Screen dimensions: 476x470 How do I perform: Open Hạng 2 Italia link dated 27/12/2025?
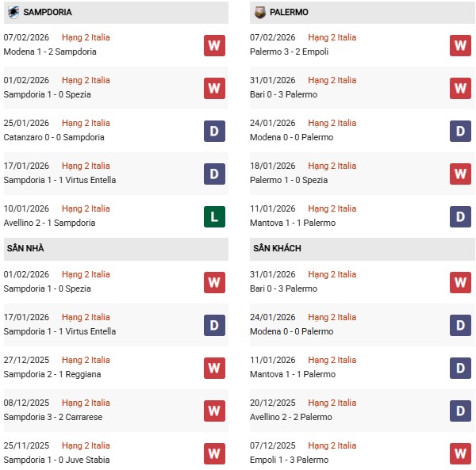tap(86, 360)
